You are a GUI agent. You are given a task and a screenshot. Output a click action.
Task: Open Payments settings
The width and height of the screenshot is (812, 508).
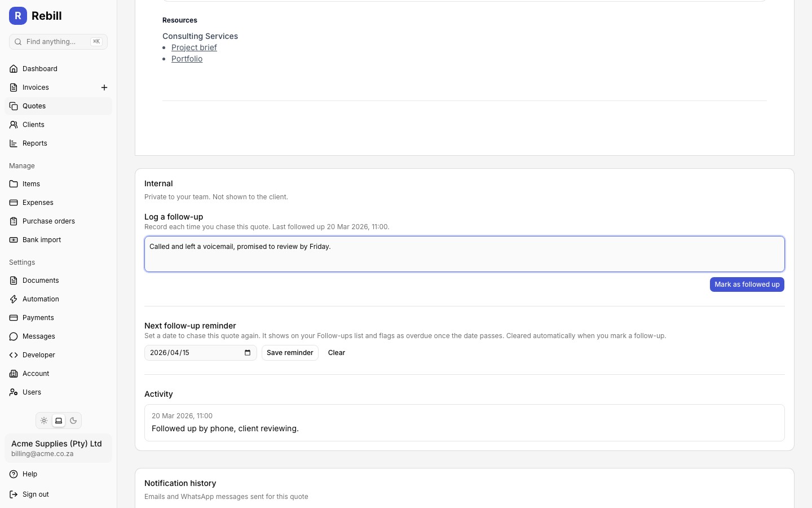coord(58,318)
